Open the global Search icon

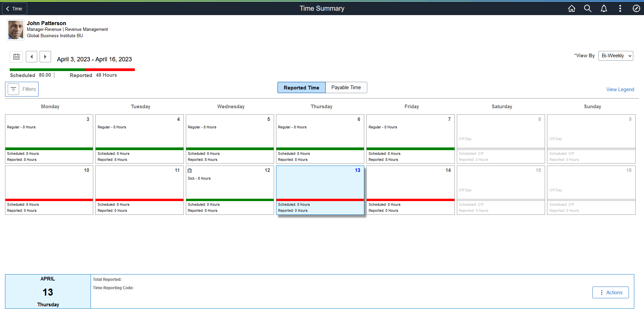point(588,8)
